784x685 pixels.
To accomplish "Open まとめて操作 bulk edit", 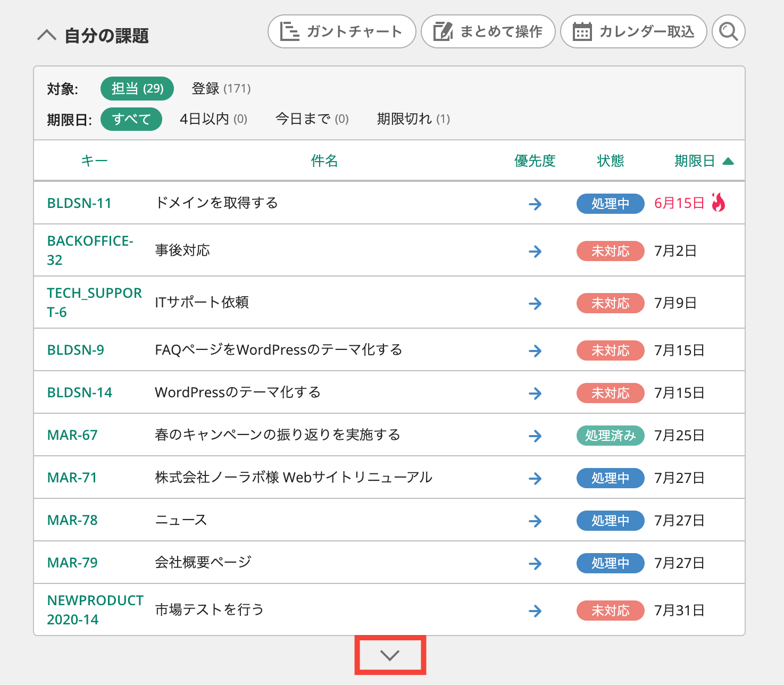I will [x=488, y=31].
